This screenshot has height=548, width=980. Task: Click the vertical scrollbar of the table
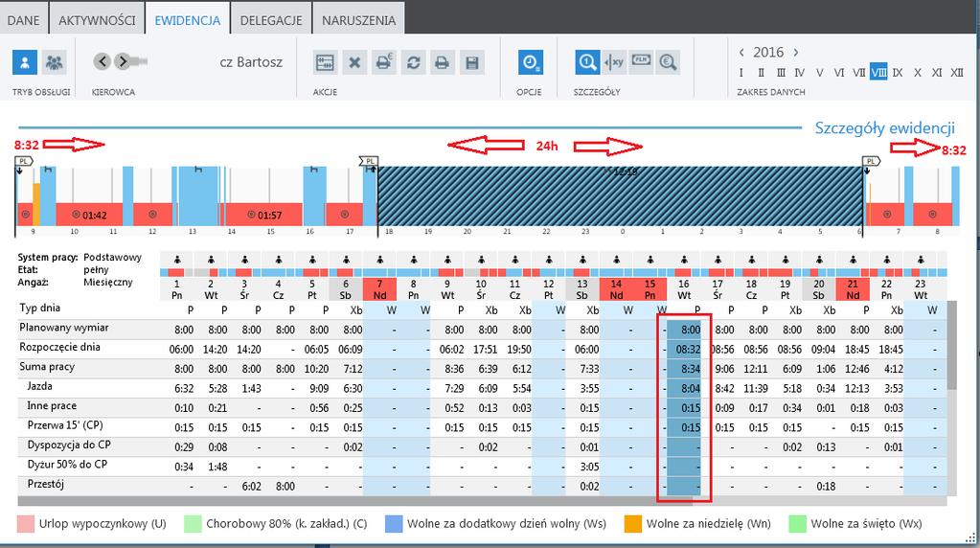952,345
